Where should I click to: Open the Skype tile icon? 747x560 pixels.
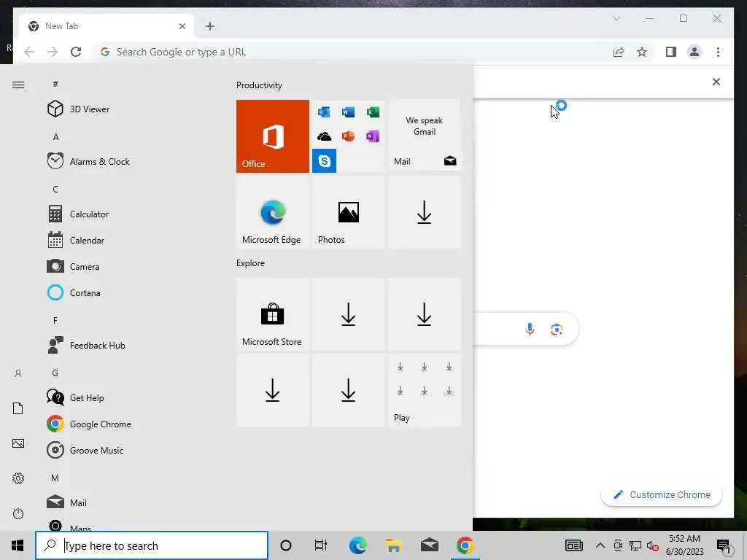[324, 161]
